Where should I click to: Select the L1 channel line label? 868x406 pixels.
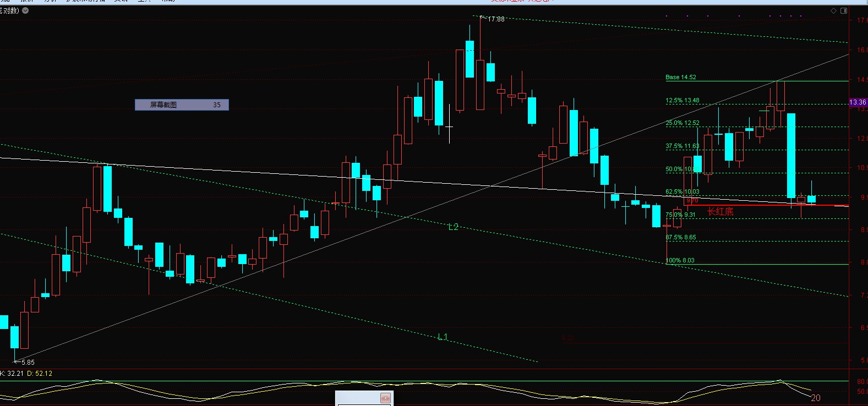point(443,337)
